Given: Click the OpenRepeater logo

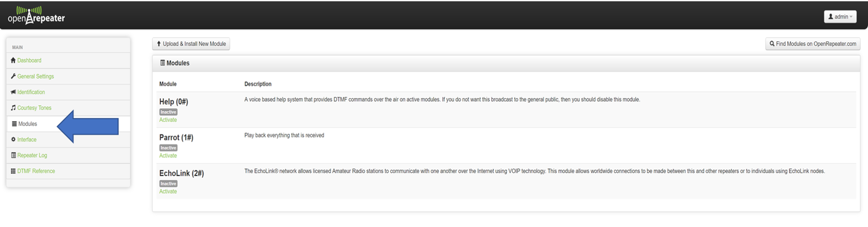Looking at the screenshot, I should tap(36, 15).
